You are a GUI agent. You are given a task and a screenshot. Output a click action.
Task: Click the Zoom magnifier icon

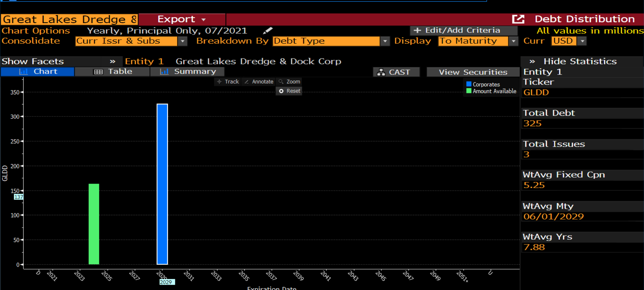pyautogui.click(x=281, y=82)
